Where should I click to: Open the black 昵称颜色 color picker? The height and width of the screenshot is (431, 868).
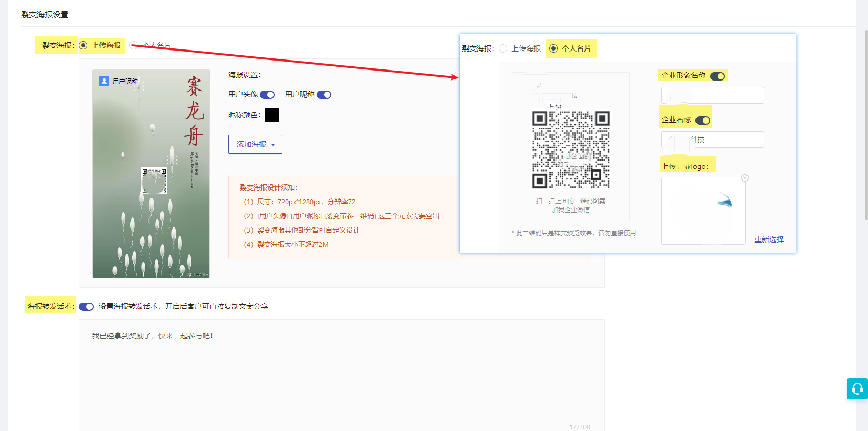272,115
